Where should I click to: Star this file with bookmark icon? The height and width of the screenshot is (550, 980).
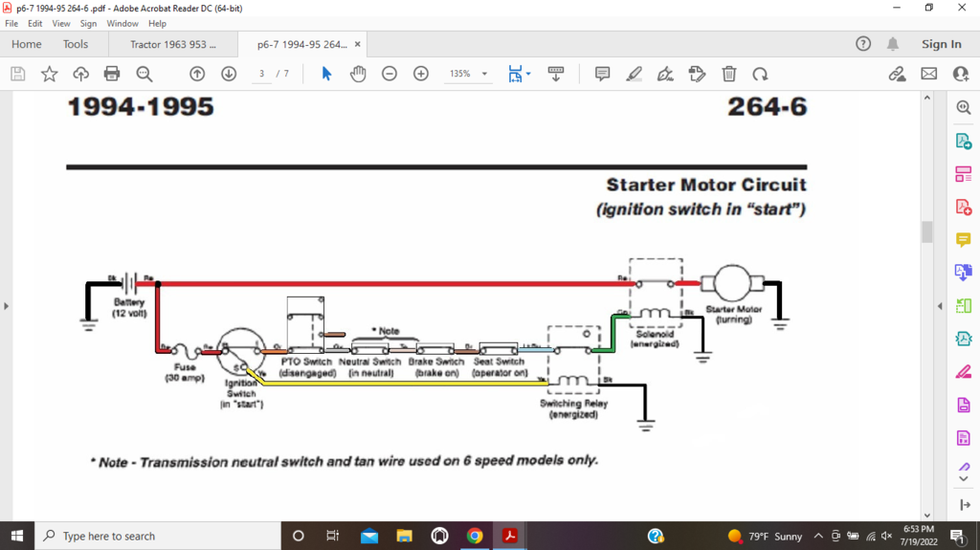49,74
